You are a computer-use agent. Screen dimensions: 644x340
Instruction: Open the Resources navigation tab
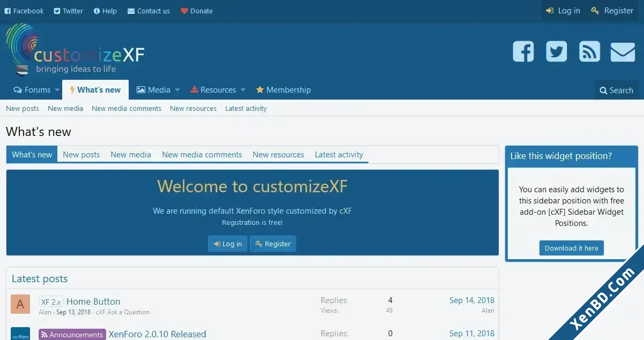click(213, 90)
